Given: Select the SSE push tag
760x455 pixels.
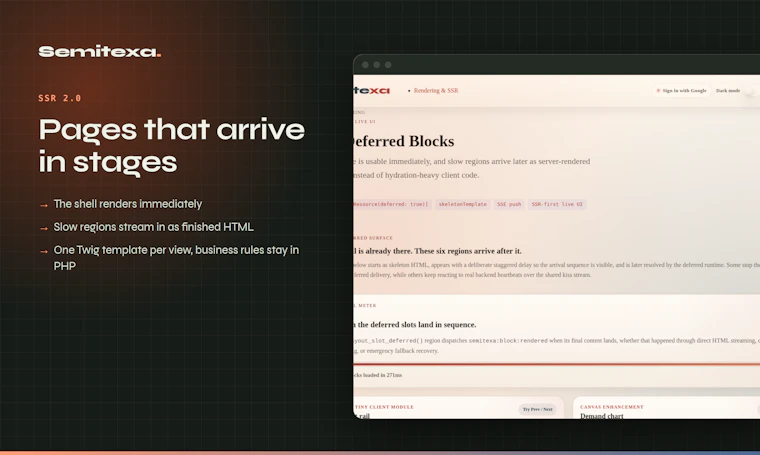Looking at the screenshot, I should [509, 204].
